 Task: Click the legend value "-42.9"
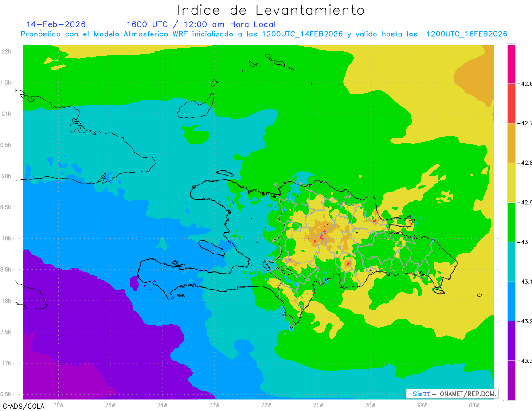(526, 202)
